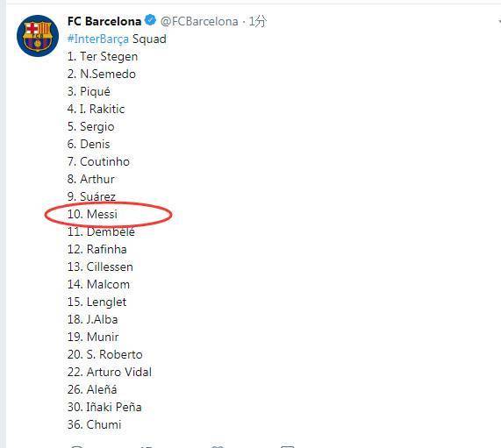Click the blue verified badge

point(151,20)
